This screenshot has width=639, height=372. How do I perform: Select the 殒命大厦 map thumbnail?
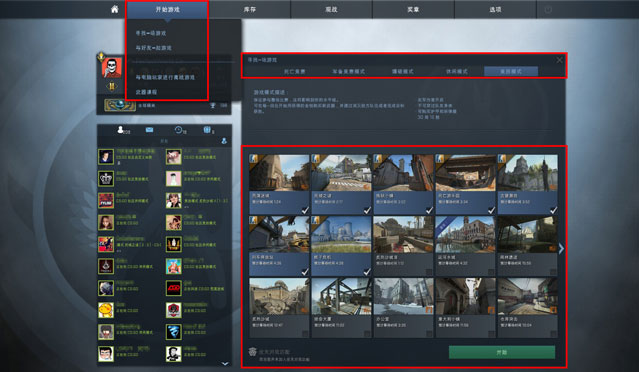coord(341,296)
